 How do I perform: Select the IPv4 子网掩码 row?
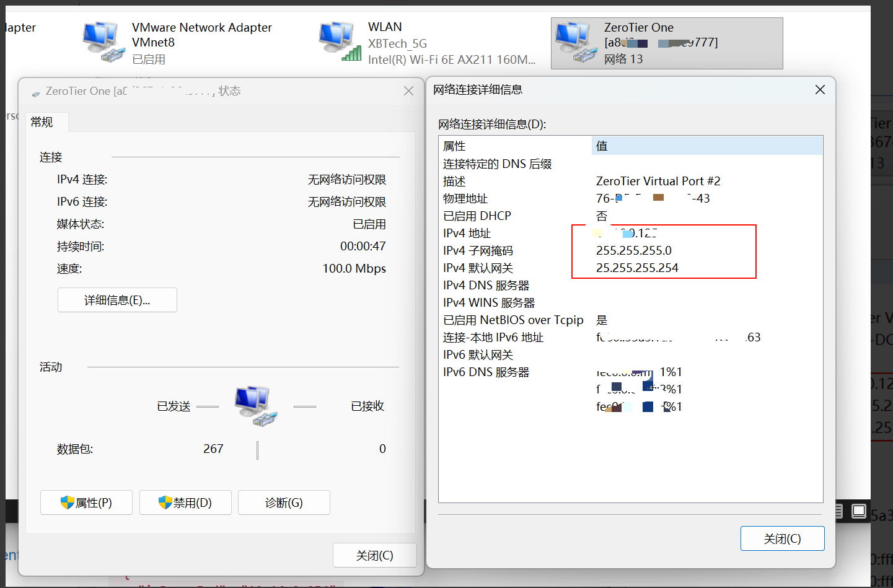click(631, 250)
